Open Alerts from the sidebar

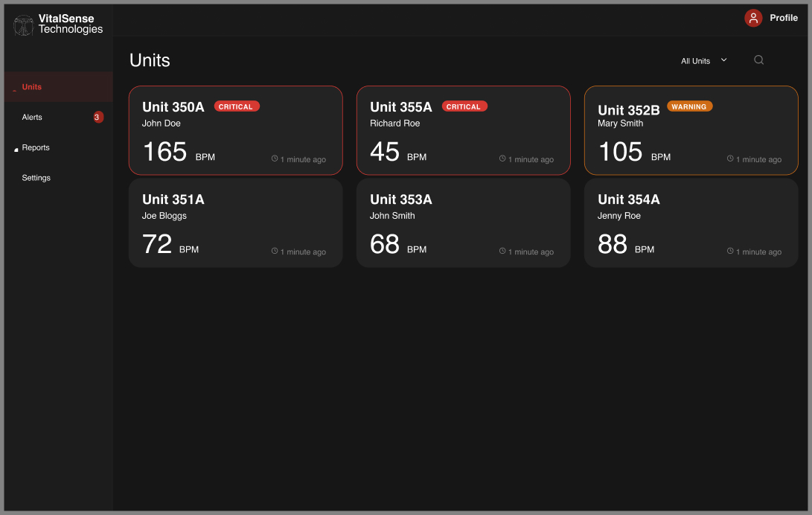point(32,118)
